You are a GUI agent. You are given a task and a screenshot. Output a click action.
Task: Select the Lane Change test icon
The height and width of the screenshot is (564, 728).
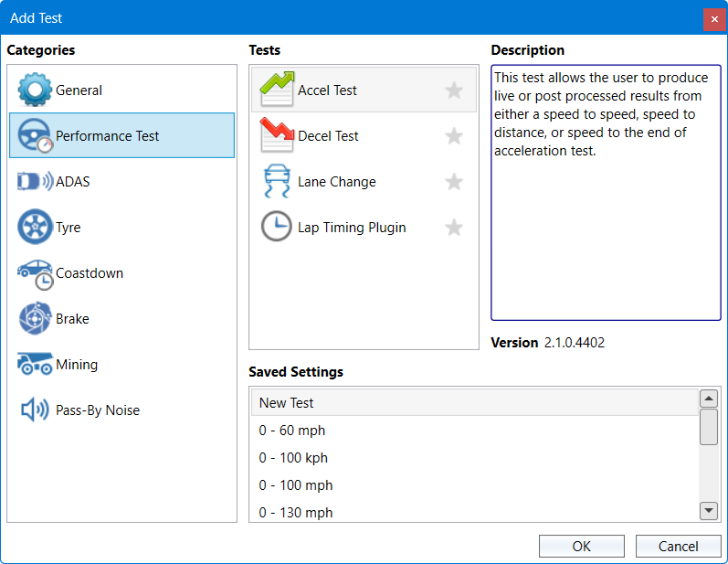click(x=276, y=182)
